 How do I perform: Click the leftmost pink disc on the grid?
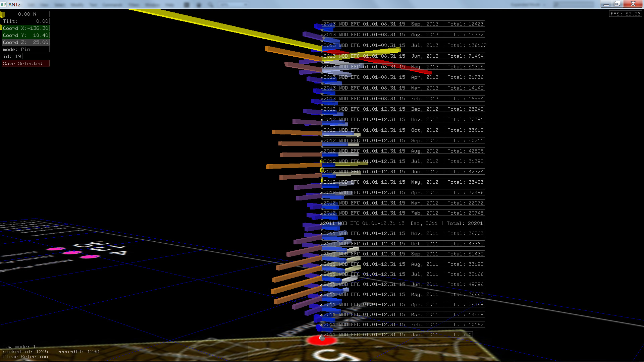[55, 249]
